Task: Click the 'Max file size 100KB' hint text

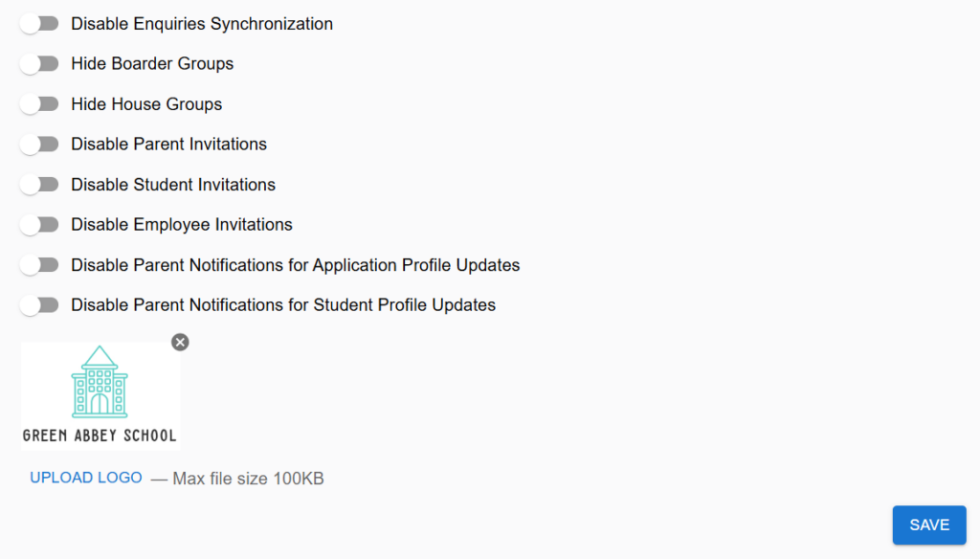Action: pyautogui.click(x=248, y=479)
